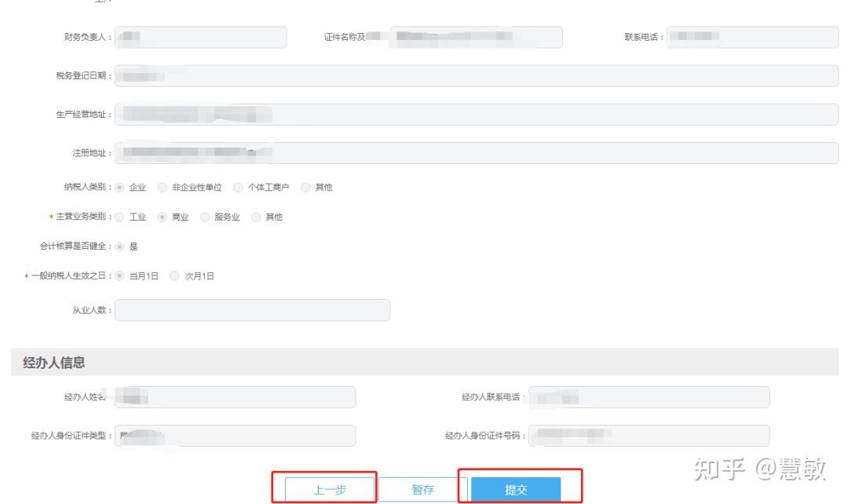Click the 税务登记日期 field
The height and width of the screenshot is (504, 848).
pos(477,75)
